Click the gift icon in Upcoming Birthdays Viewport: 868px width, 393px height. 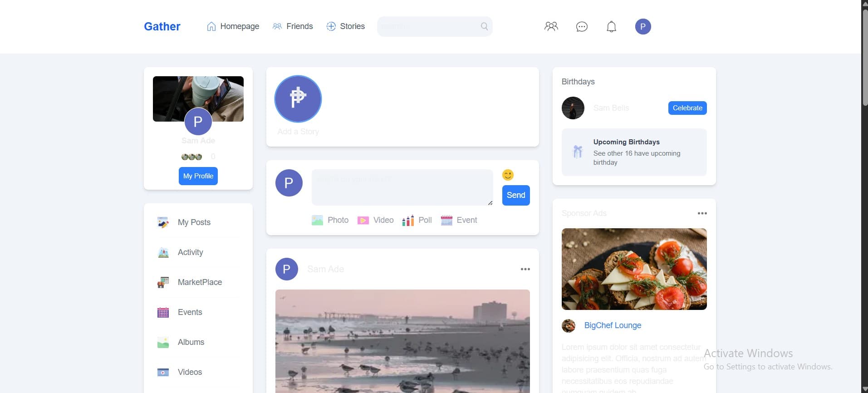coord(578,152)
